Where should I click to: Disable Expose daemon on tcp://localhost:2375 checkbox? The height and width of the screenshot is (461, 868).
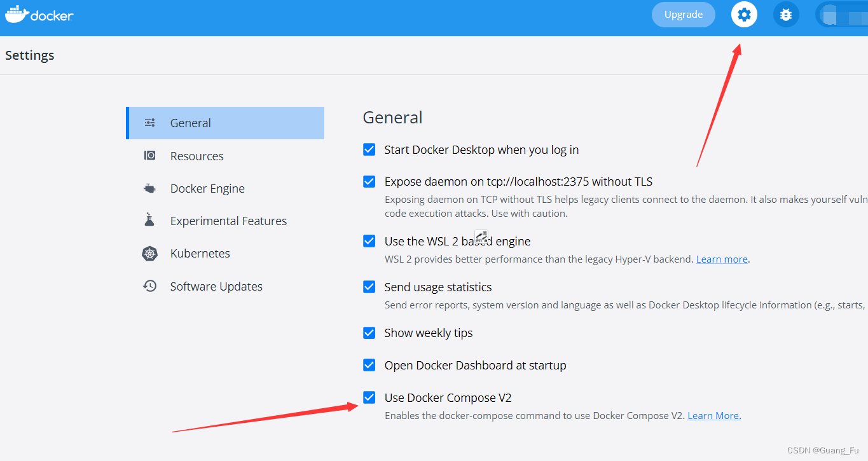tap(369, 181)
